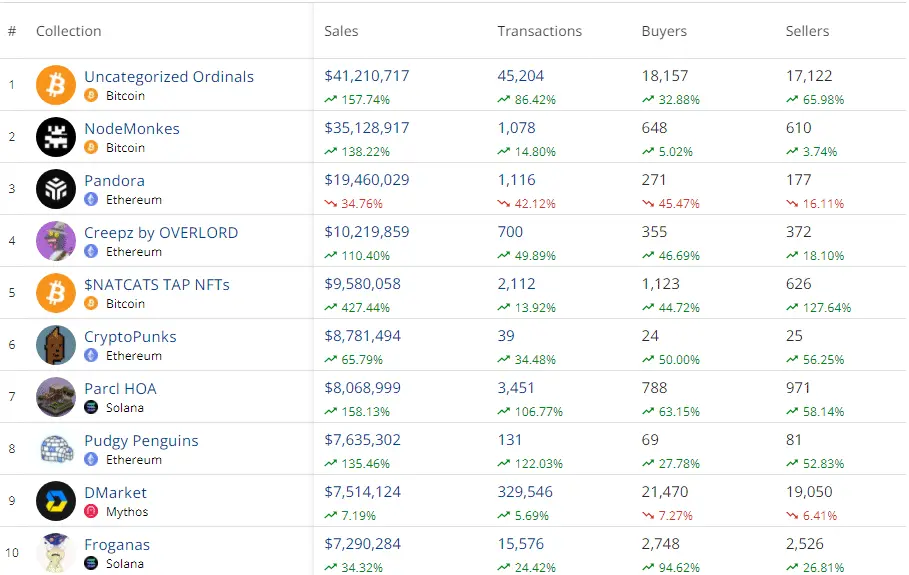
Task: Click the DMarket collection logo
Action: click(x=56, y=501)
